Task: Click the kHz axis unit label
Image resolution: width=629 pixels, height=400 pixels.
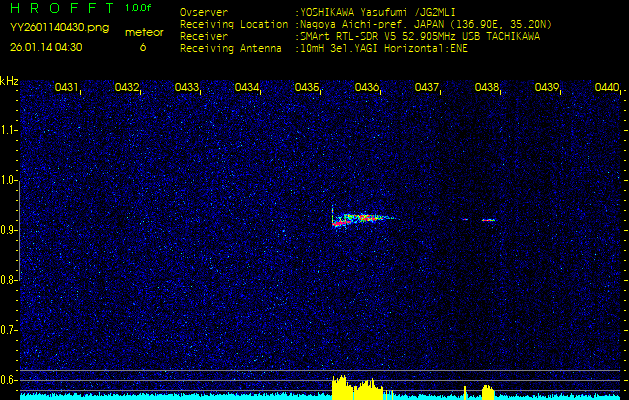Action: point(9,81)
